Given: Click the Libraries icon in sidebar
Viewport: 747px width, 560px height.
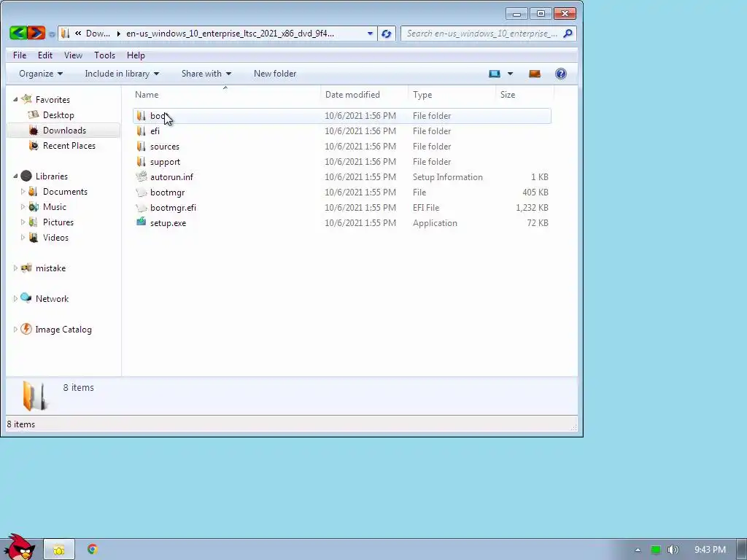Looking at the screenshot, I should (27, 176).
